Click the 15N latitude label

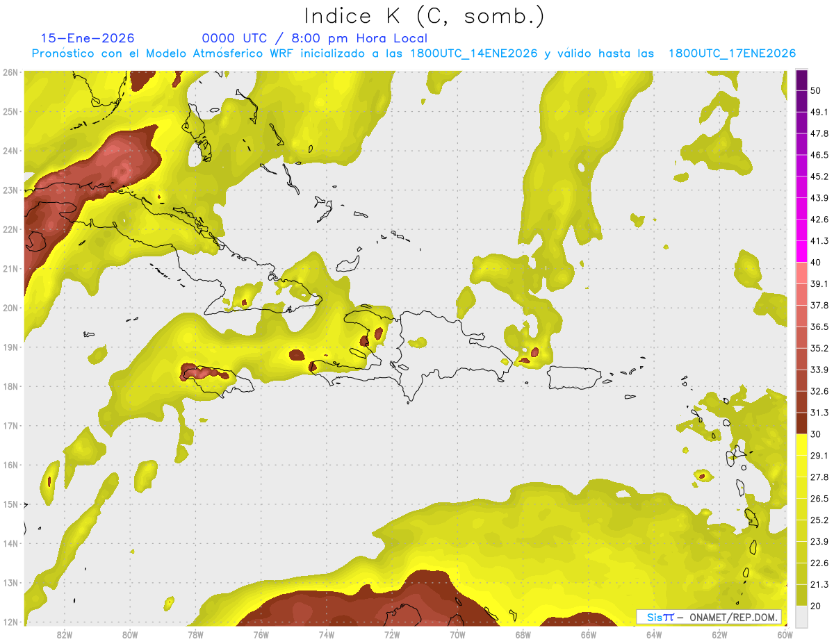(10, 504)
